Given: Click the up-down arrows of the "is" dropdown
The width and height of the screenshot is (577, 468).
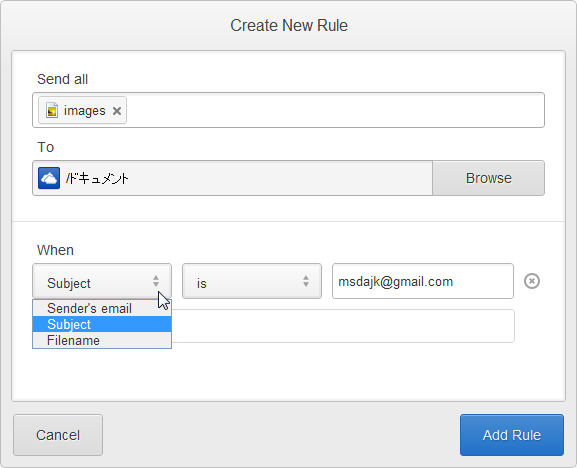Looking at the screenshot, I should click(306, 281).
